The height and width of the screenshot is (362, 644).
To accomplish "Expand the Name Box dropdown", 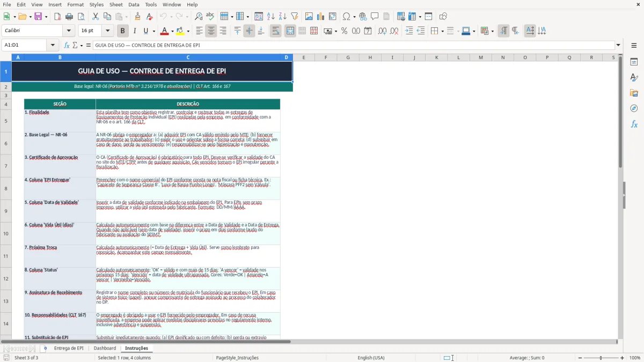I will coord(53,46).
